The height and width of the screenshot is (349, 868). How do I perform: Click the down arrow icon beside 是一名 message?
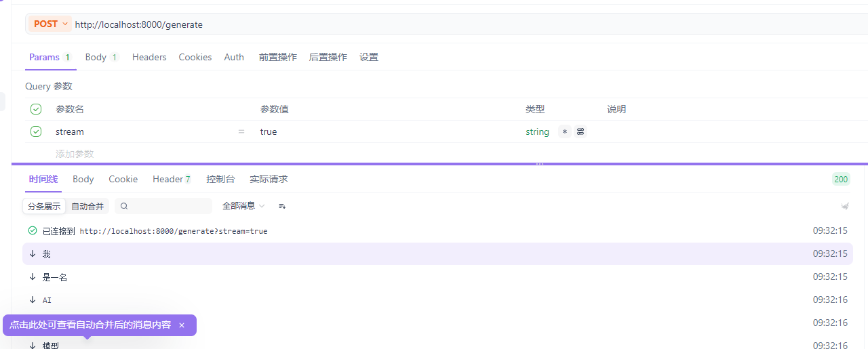pos(33,277)
